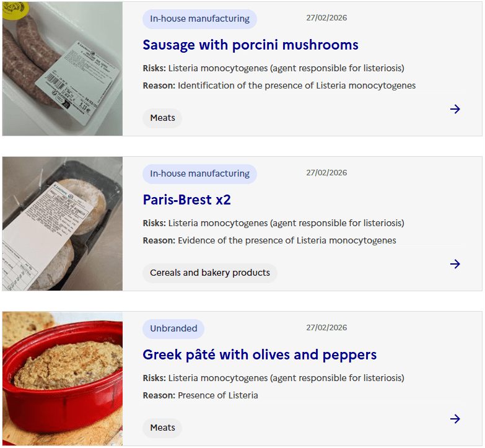The image size is (485, 448).
Task: Click the arrow icon on the Greek pâté card
Action: pos(455,419)
